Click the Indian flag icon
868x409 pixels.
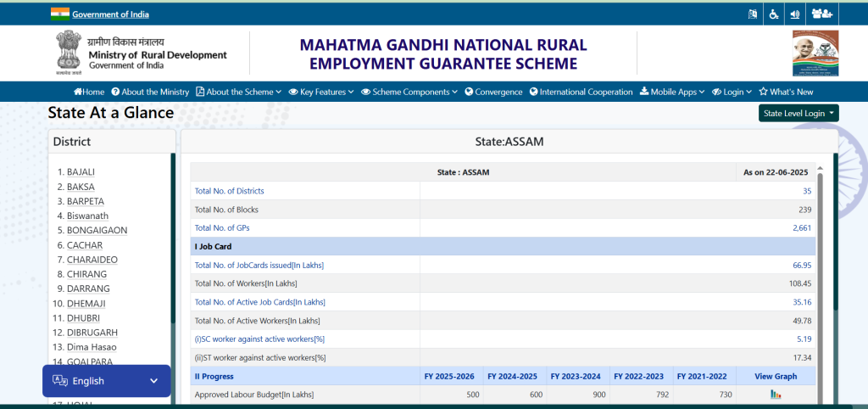tap(60, 14)
